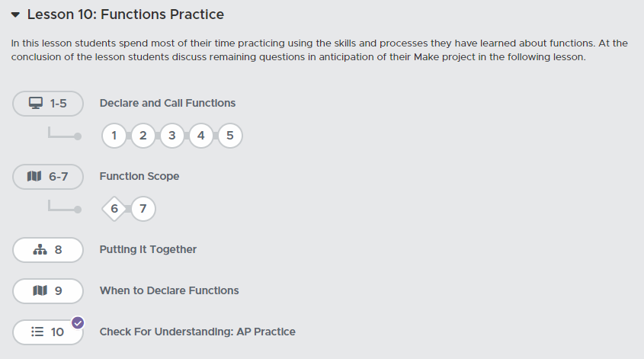The height and width of the screenshot is (359, 644).
Task: Open level bubble 1
Action: coord(114,136)
